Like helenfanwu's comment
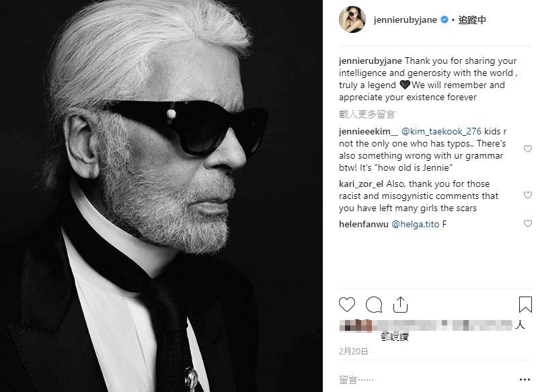Screen dimensions: 538x392 tap(528, 224)
